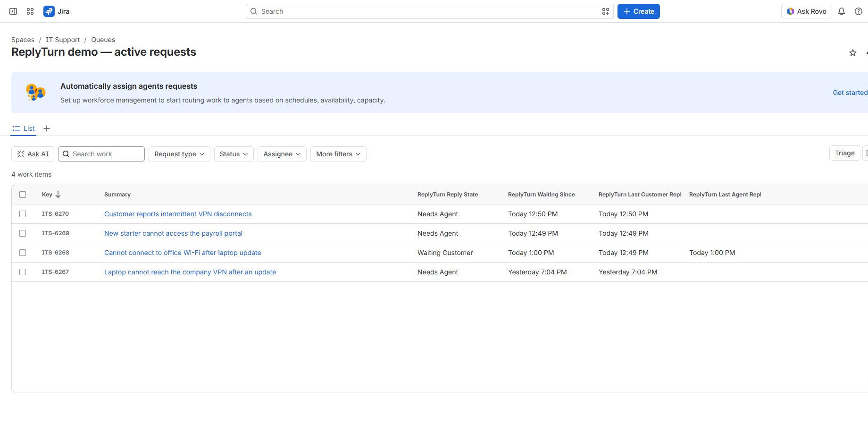Expand the Request type filter
868x425 pixels.
pos(179,154)
